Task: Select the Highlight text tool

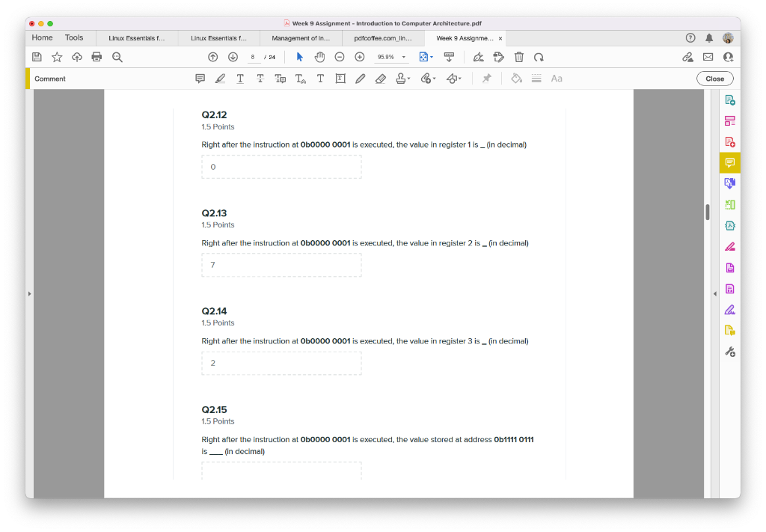Action: [221, 79]
